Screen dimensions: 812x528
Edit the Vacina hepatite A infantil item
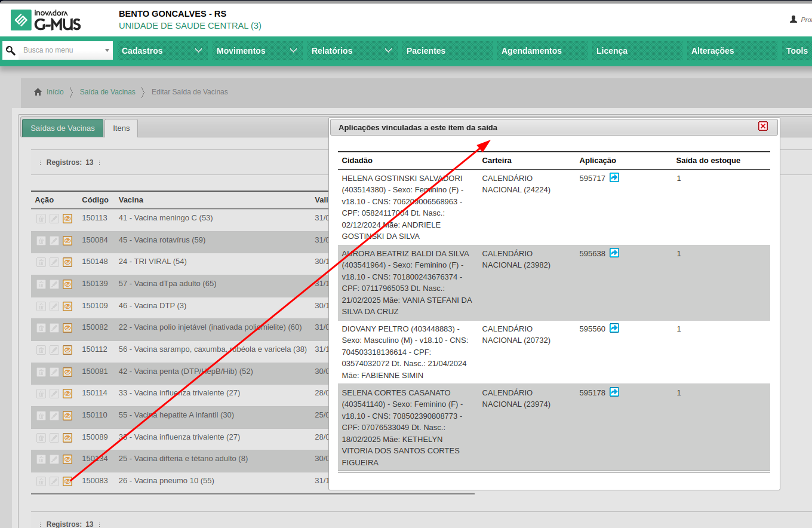pos(54,416)
